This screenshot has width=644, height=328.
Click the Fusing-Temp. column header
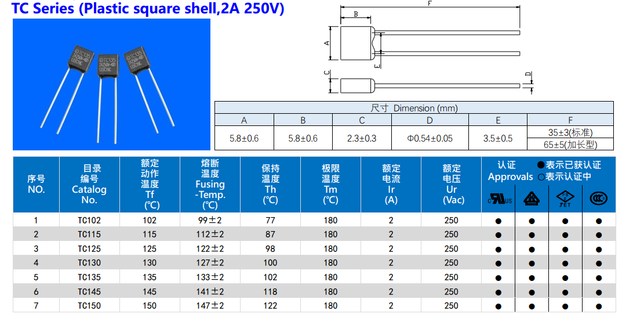[x=210, y=185]
